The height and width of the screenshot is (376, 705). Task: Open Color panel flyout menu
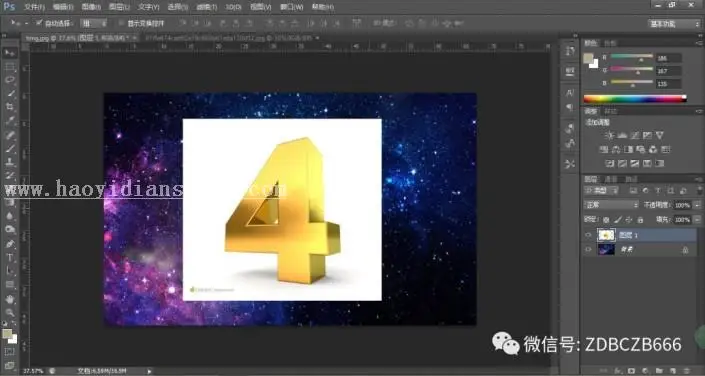tap(699, 43)
